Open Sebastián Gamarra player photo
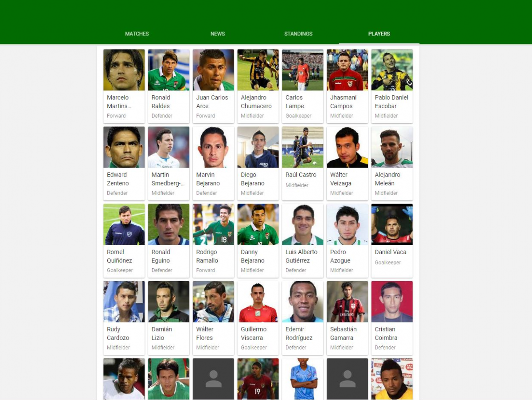This screenshot has width=532, height=400. click(347, 302)
